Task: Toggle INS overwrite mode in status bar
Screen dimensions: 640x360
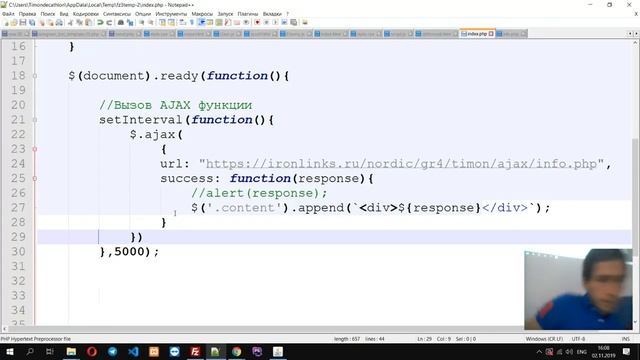Action: point(625,339)
